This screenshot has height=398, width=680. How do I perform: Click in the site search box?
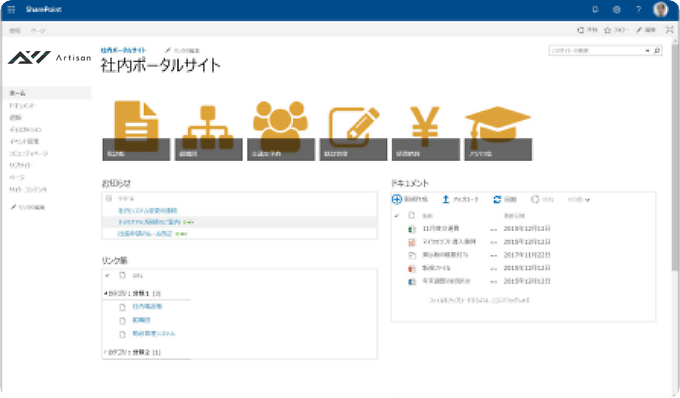pyautogui.click(x=597, y=51)
